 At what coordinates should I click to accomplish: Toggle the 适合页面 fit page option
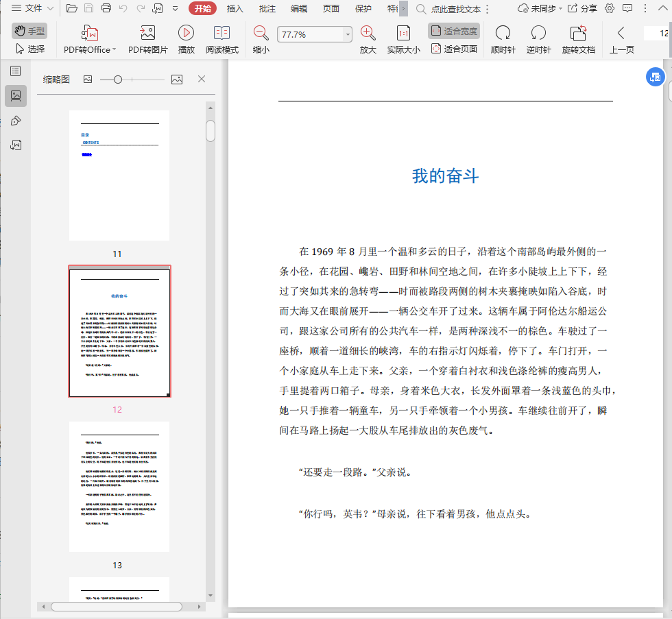click(x=454, y=49)
